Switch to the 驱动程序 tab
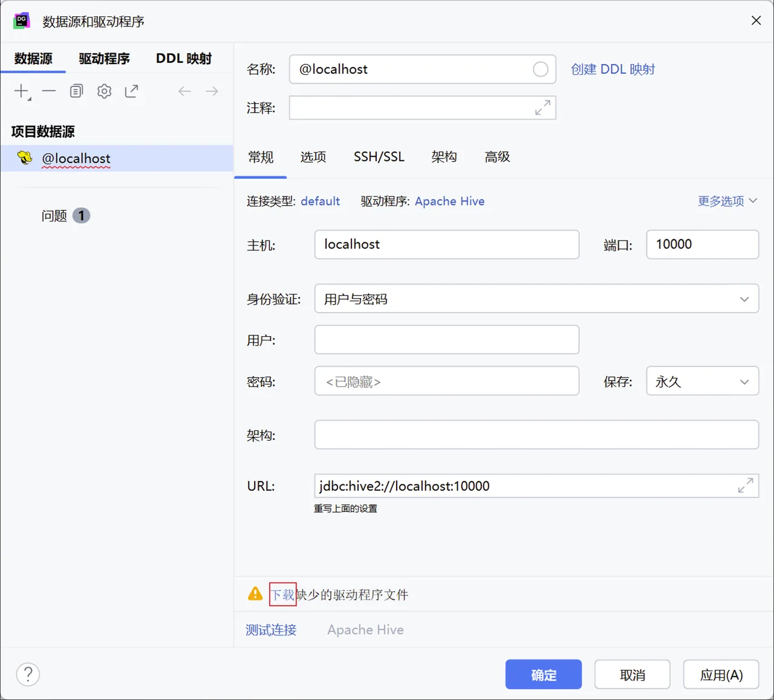Image resolution: width=774 pixels, height=700 pixels. click(x=104, y=59)
